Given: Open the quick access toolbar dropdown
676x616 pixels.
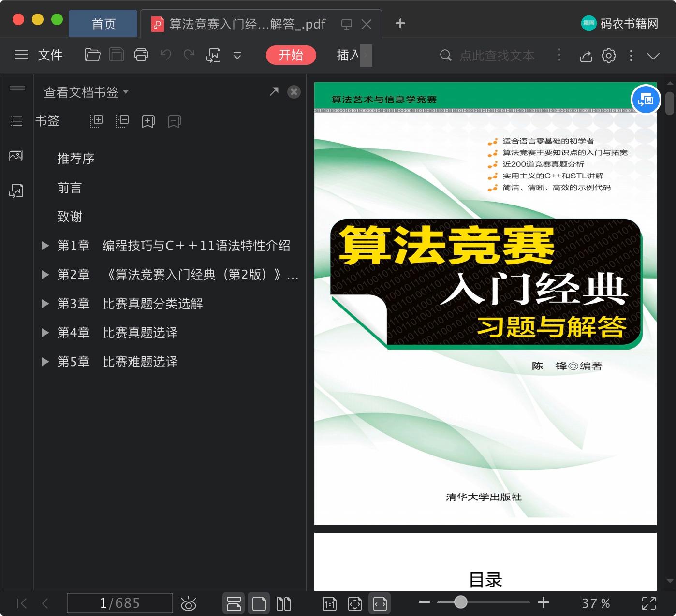Looking at the screenshot, I should tap(237, 56).
